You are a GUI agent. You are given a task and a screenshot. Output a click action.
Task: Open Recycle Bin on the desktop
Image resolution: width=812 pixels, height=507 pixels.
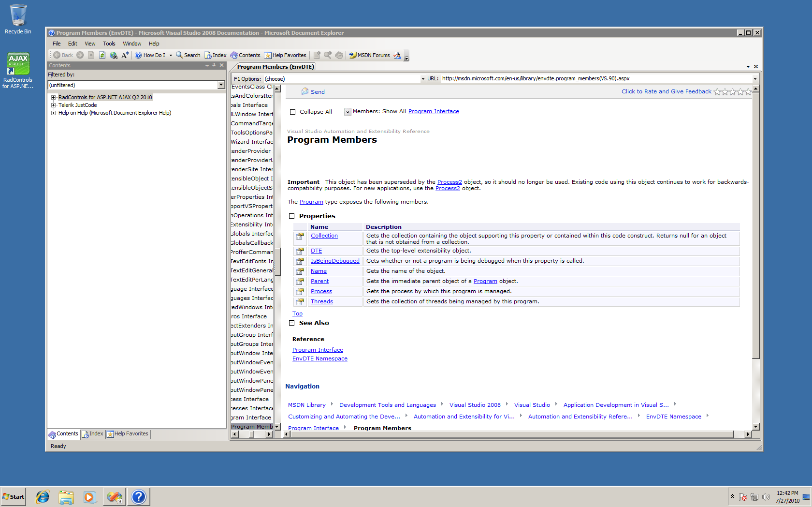pyautogui.click(x=18, y=19)
